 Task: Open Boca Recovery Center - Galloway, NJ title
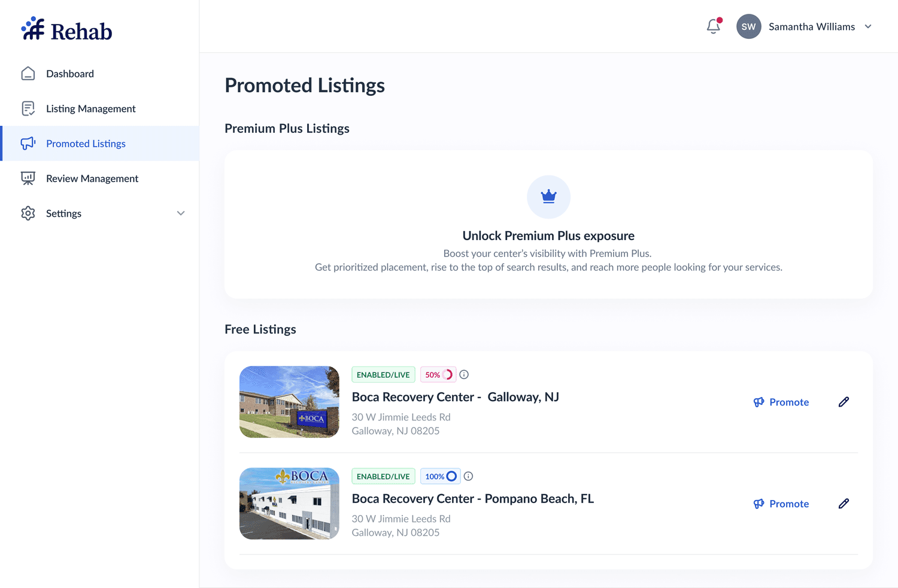[x=455, y=397]
